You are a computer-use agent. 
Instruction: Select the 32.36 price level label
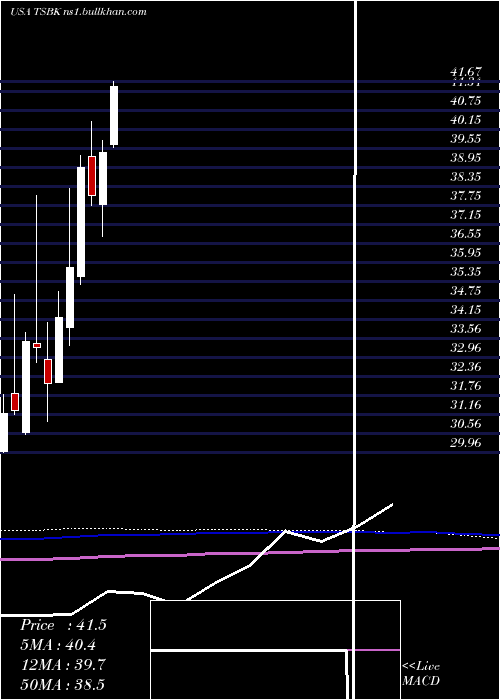(466, 367)
